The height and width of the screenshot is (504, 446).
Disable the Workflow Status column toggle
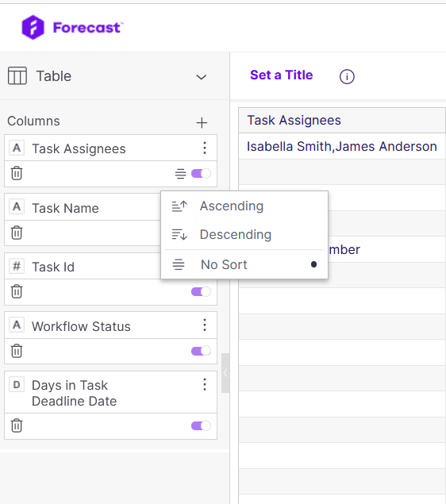201,351
